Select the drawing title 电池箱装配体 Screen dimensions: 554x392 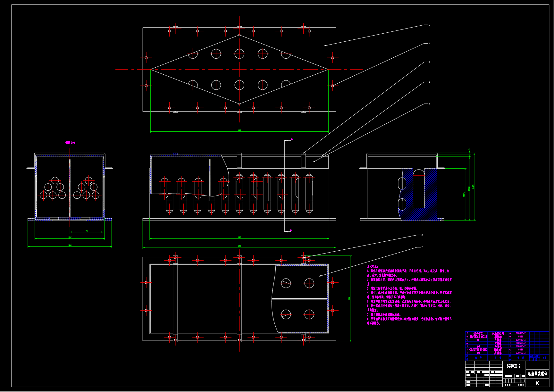pos(538,374)
